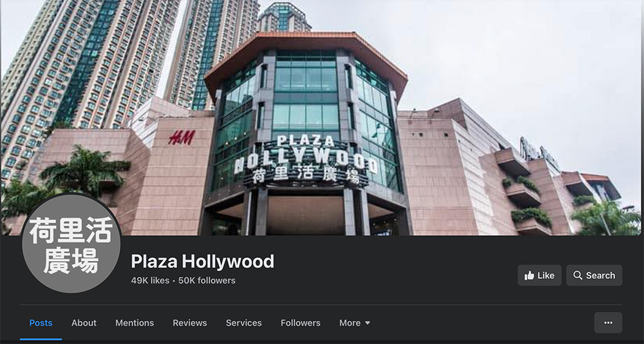The width and height of the screenshot is (644, 344).
Task: View the Reviews tab
Action: [x=190, y=323]
